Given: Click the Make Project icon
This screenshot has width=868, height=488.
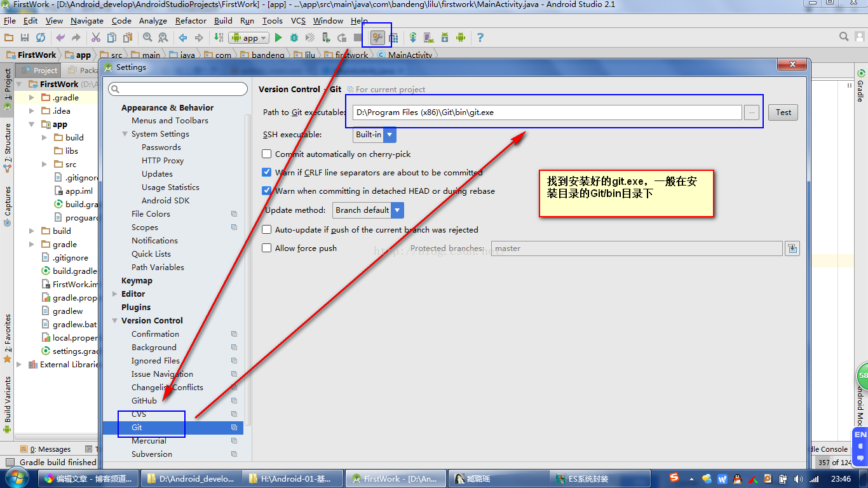Looking at the screenshot, I should tap(219, 37).
